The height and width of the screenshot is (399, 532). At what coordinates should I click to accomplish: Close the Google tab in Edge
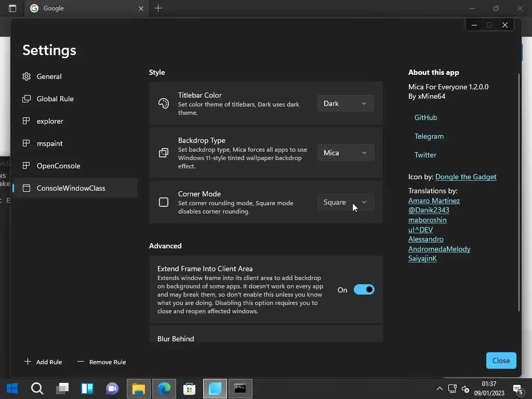click(141, 8)
